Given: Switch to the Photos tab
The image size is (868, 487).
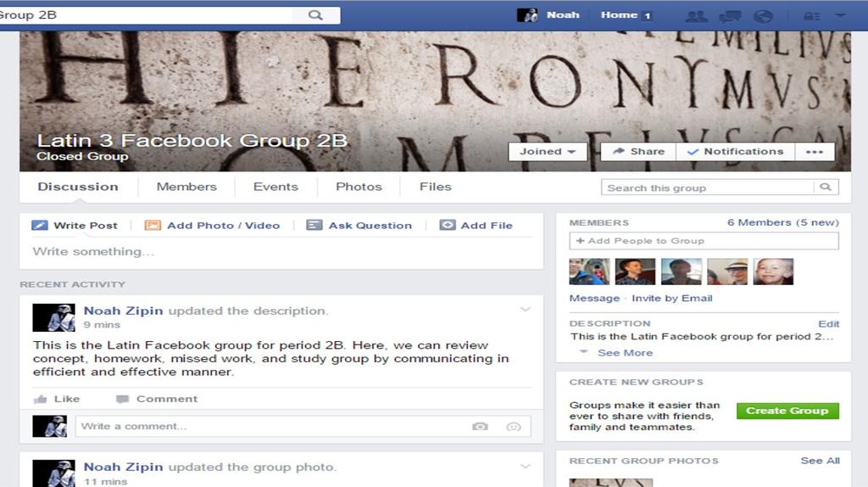Looking at the screenshot, I should [359, 187].
